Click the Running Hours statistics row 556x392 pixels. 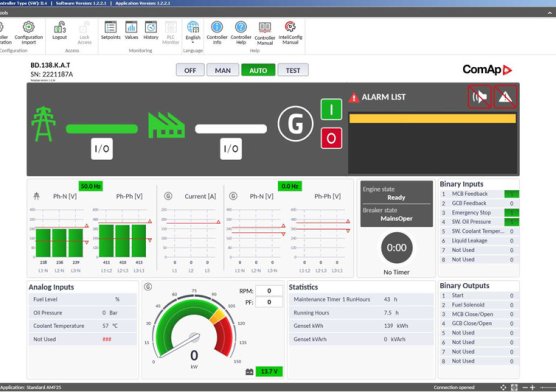(361, 313)
